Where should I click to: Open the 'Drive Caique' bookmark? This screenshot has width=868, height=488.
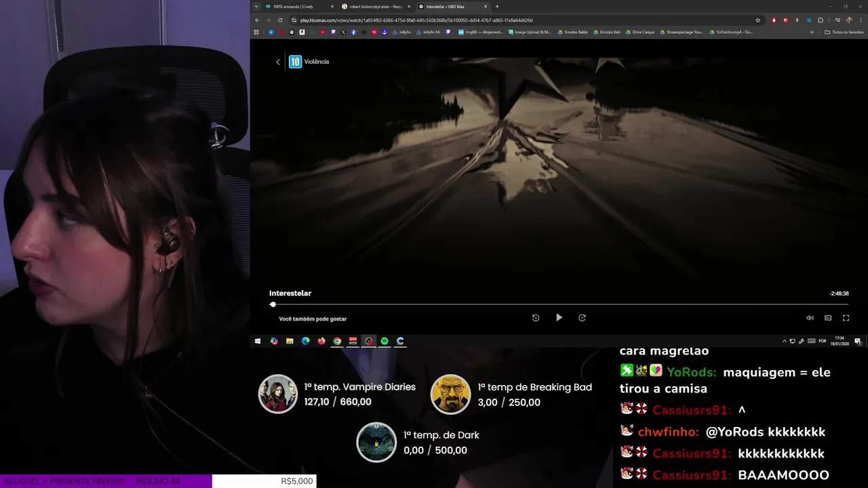click(640, 32)
